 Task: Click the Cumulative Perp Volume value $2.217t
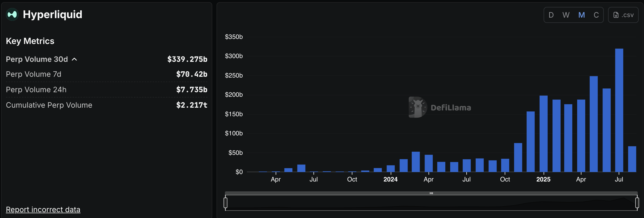click(191, 105)
